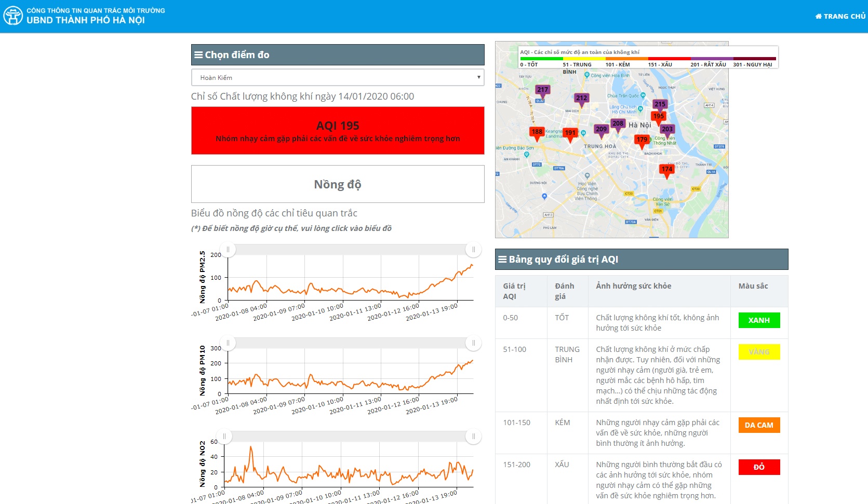This screenshot has width=868, height=504.
Task: Click the green XANH color swatch
Action: point(759,320)
